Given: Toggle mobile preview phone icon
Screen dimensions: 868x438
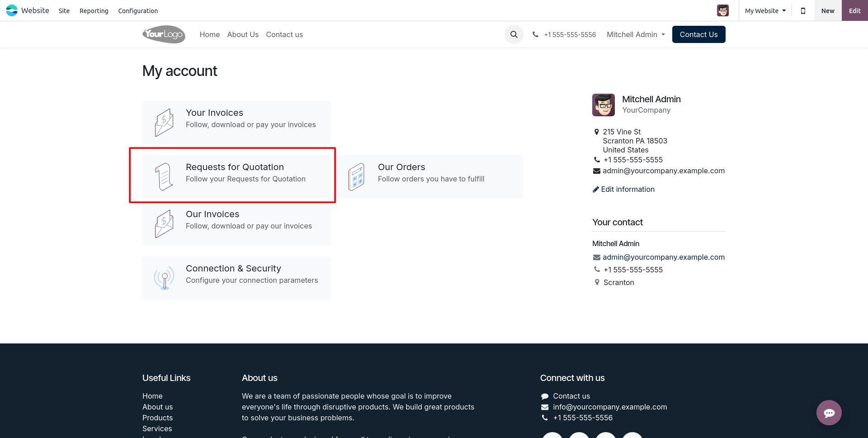Looking at the screenshot, I should tap(803, 11).
